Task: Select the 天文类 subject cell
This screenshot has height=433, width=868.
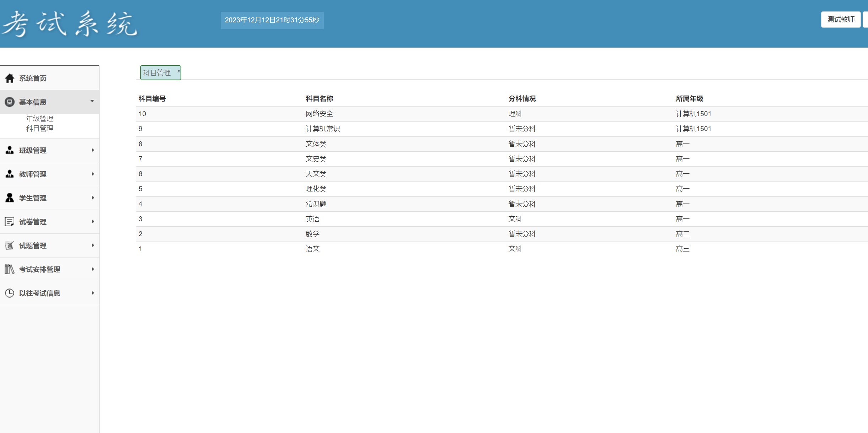Action: coord(316,174)
